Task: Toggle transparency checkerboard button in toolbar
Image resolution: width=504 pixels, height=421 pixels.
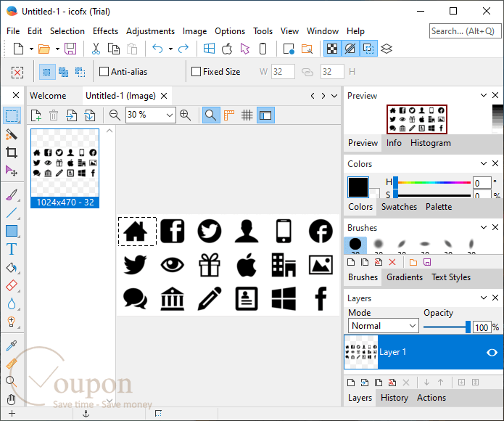Action: pos(332,49)
